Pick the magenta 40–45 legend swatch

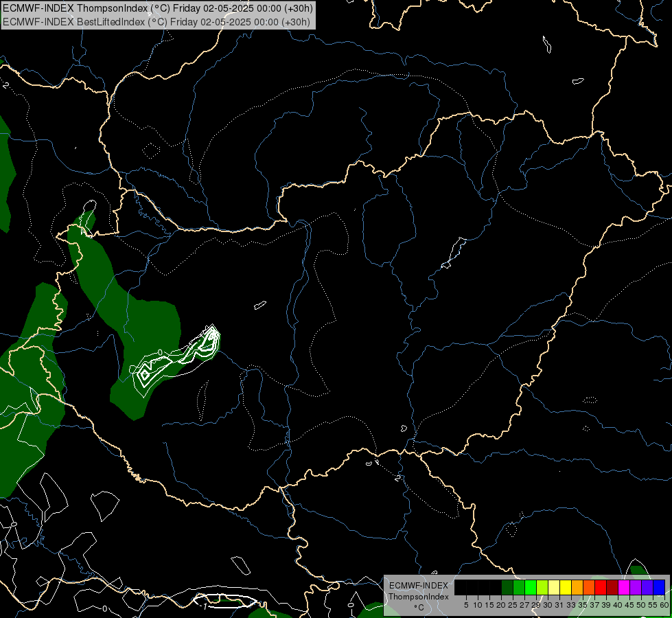click(624, 588)
